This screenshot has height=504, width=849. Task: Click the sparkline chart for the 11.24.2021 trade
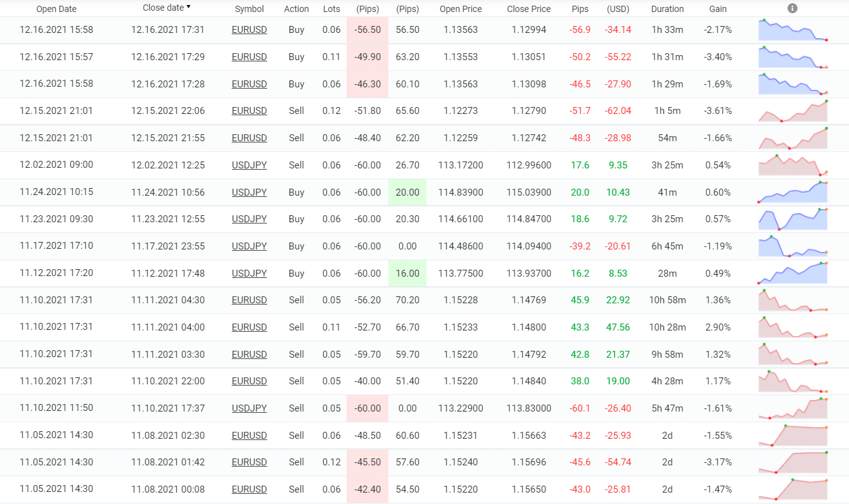point(793,192)
